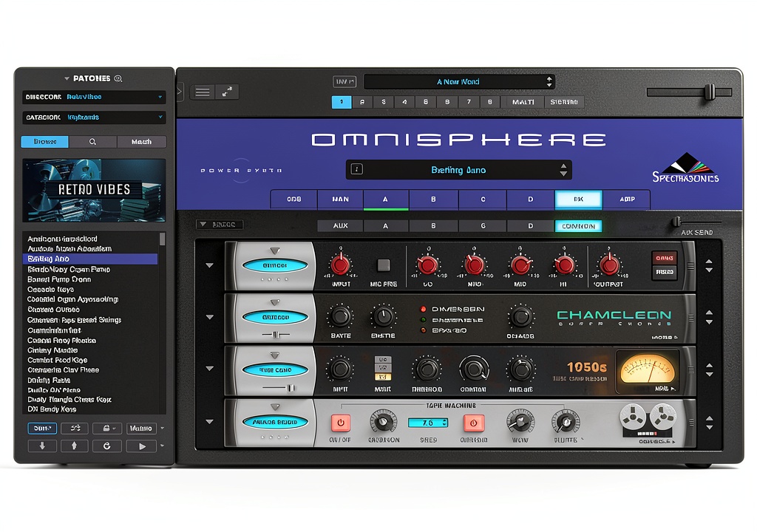Click the Spectrasonics logo
The height and width of the screenshot is (532, 757).
click(x=685, y=168)
